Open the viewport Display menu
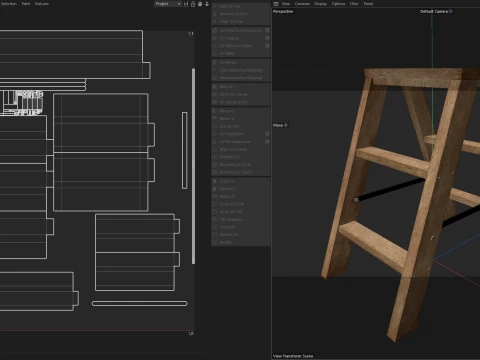The height and width of the screenshot is (360, 480). (321, 4)
